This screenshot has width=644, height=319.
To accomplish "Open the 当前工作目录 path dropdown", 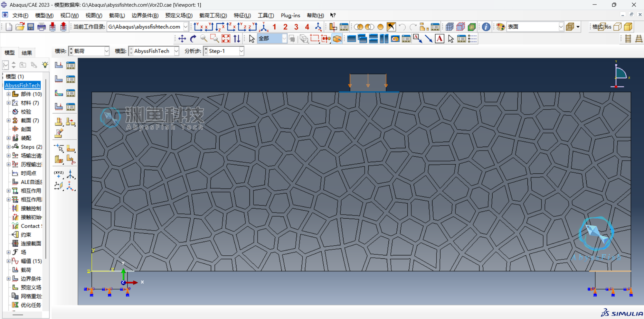I will tap(186, 27).
